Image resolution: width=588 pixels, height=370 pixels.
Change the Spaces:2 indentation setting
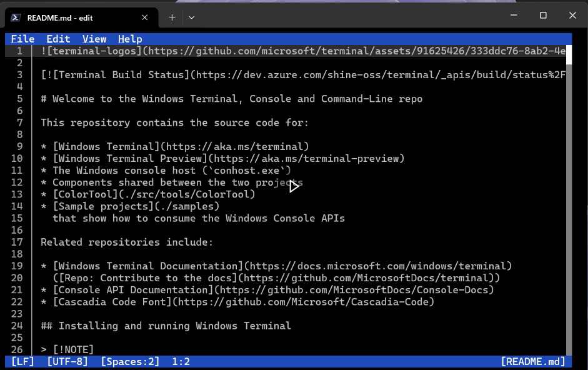tap(130, 362)
